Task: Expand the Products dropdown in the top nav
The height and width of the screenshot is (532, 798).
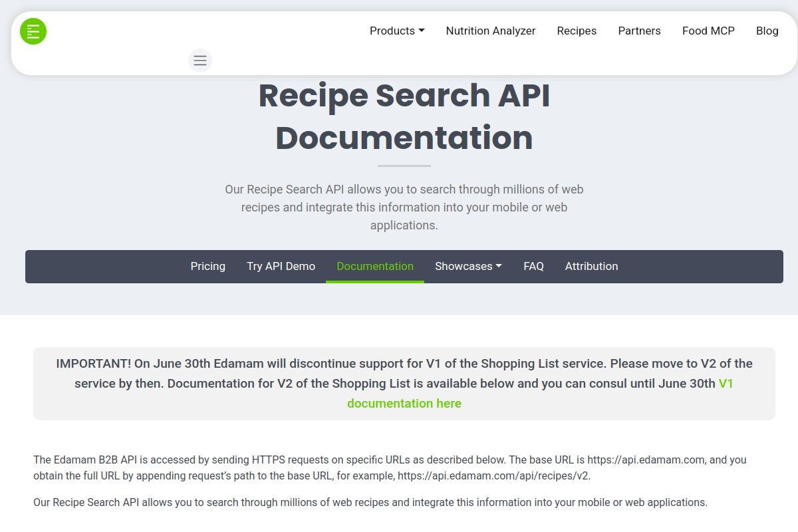Action: [x=397, y=31]
